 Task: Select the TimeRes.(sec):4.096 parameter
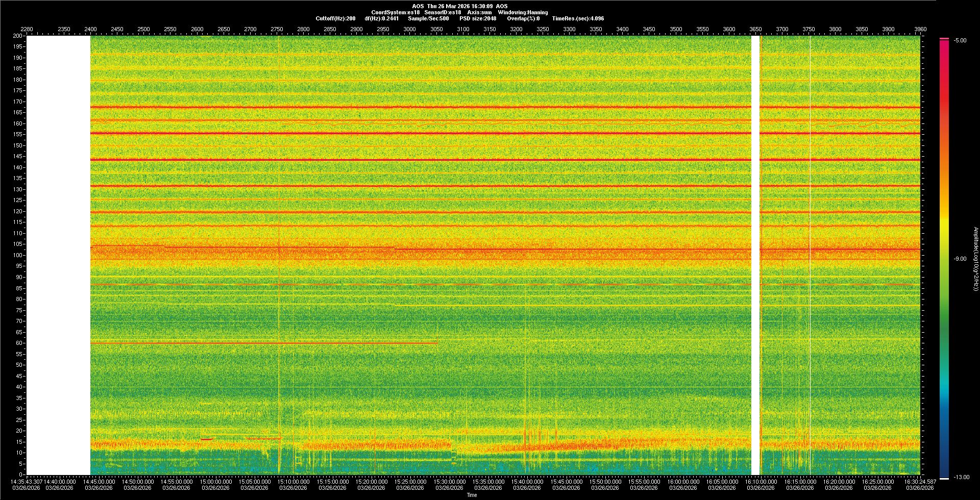point(577,18)
